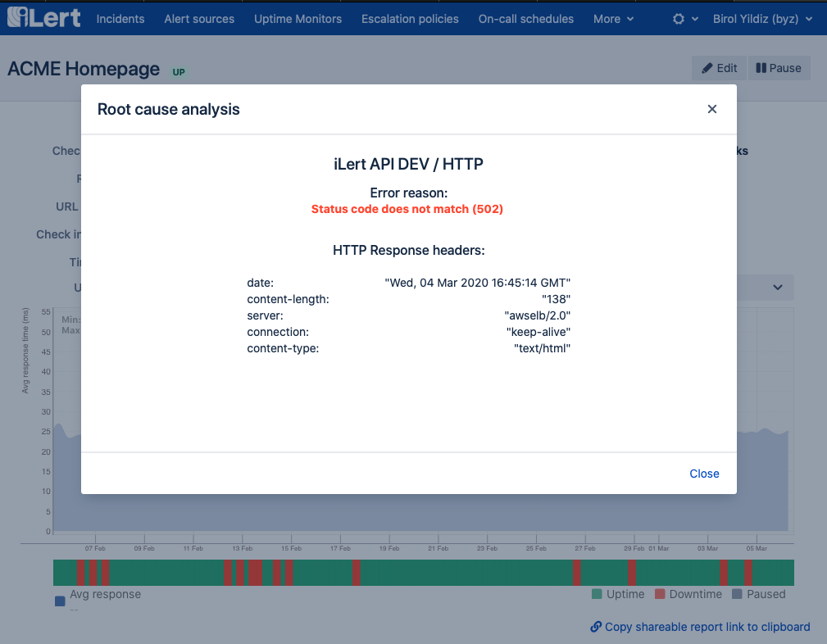Click the UP status badge
827x644 pixels.
tap(179, 72)
